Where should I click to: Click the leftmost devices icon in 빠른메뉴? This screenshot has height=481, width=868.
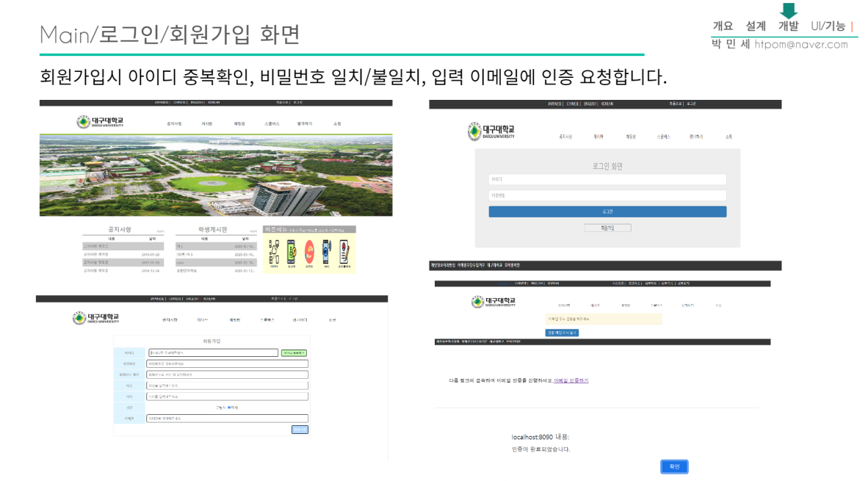tap(274, 251)
